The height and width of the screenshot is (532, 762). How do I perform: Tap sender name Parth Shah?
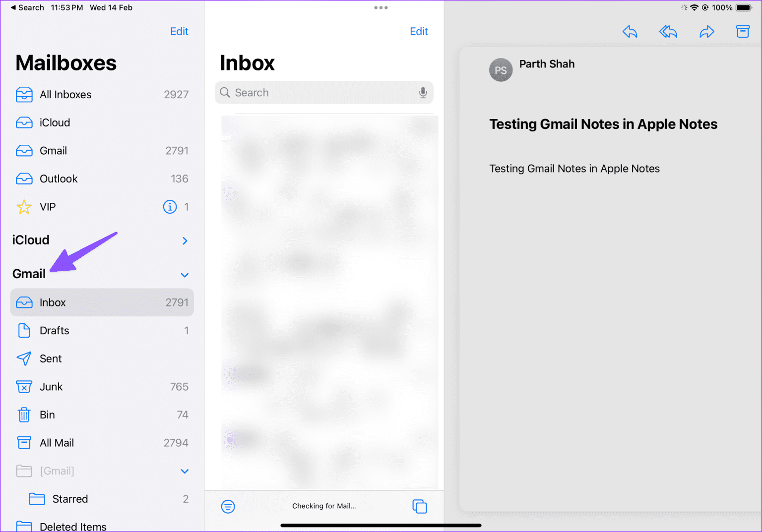tap(547, 64)
